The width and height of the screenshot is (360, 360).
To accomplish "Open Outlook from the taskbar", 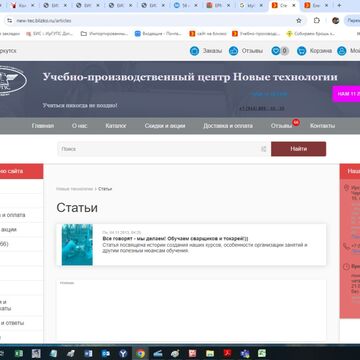I will [106, 353].
